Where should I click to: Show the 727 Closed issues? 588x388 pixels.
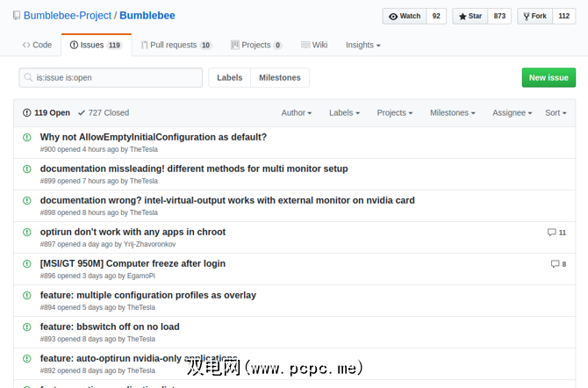[x=103, y=113]
